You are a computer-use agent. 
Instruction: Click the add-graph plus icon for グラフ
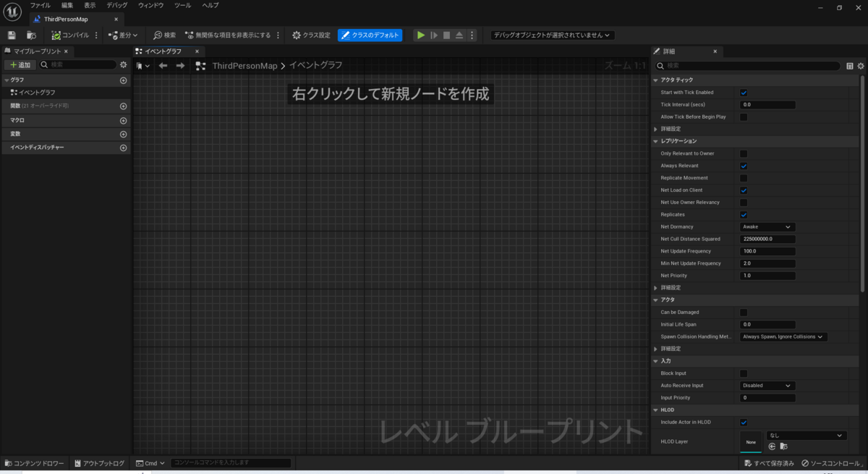tap(124, 80)
